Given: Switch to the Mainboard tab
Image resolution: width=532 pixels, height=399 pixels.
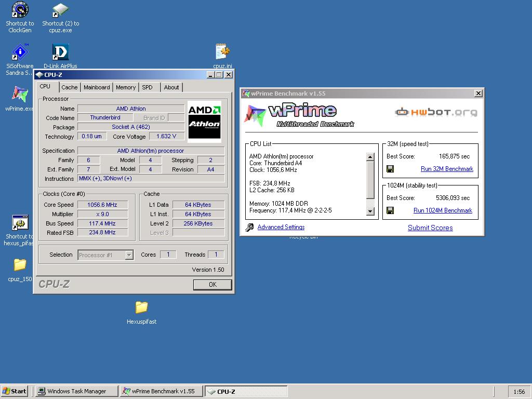Looking at the screenshot, I should tap(97, 87).
